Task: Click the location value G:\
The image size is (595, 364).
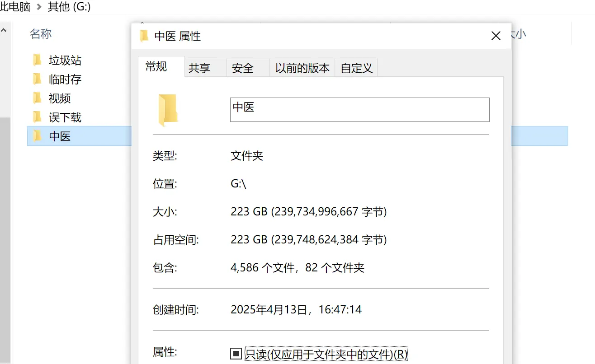Action: tap(238, 184)
